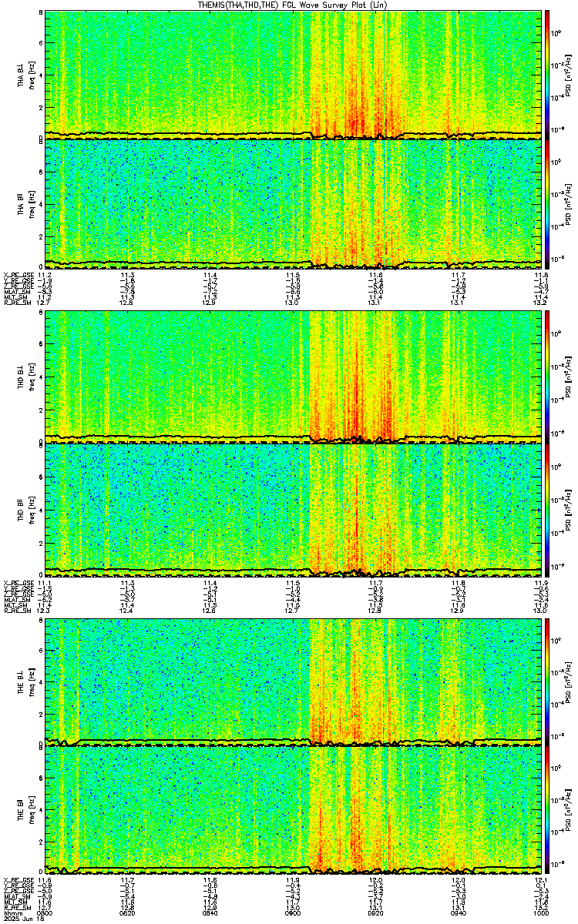Click the PSD color bar beside THA B-perpendicular
Viewport: 578px width, 924px height.
click(x=547, y=74)
